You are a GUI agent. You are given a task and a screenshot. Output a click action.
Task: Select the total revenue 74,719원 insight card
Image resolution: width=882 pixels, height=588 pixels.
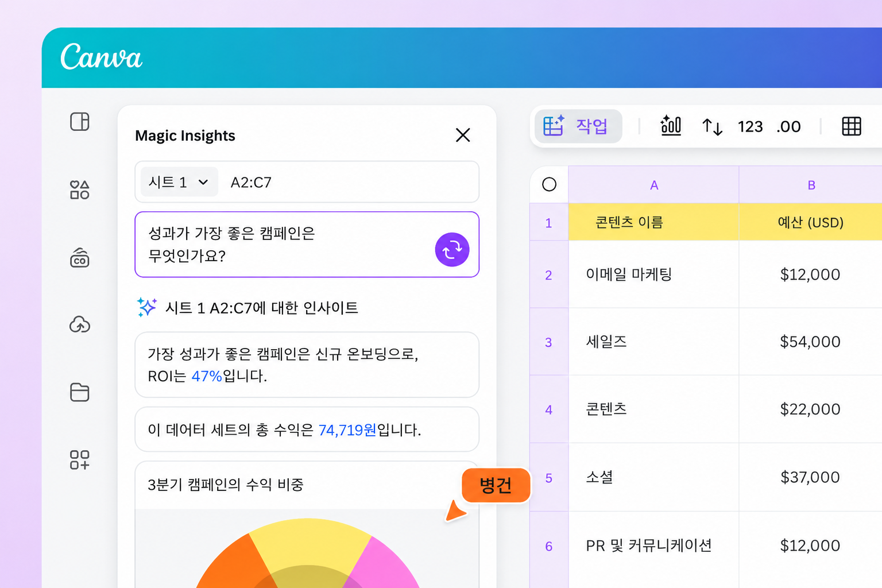(x=307, y=430)
